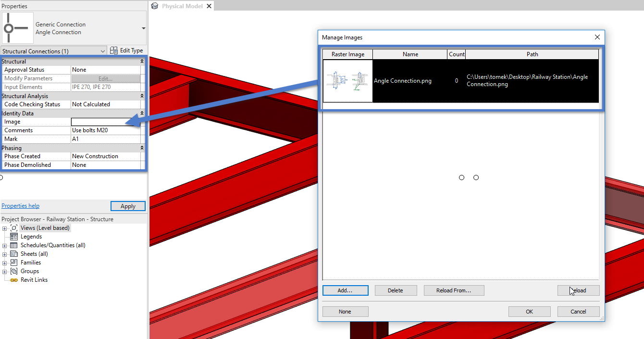This screenshot has height=339, width=644.
Task: Click the Sheets (all) icon
Action: [x=14, y=254]
